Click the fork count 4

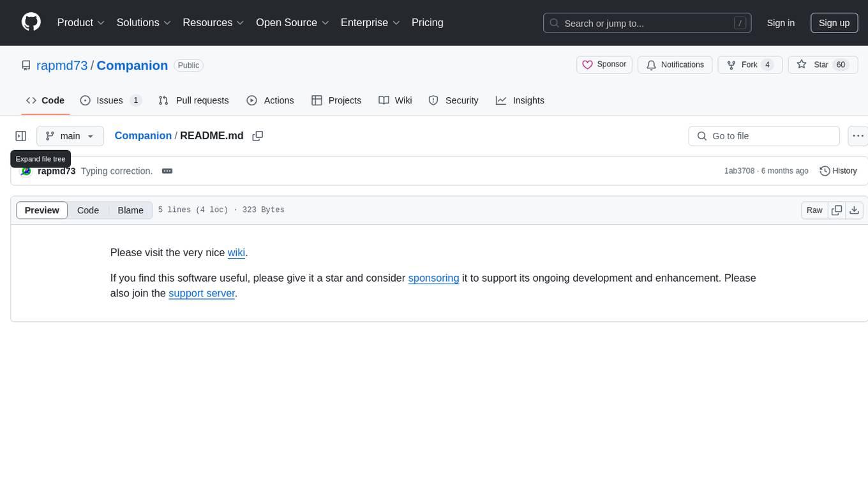pyautogui.click(x=767, y=65)
